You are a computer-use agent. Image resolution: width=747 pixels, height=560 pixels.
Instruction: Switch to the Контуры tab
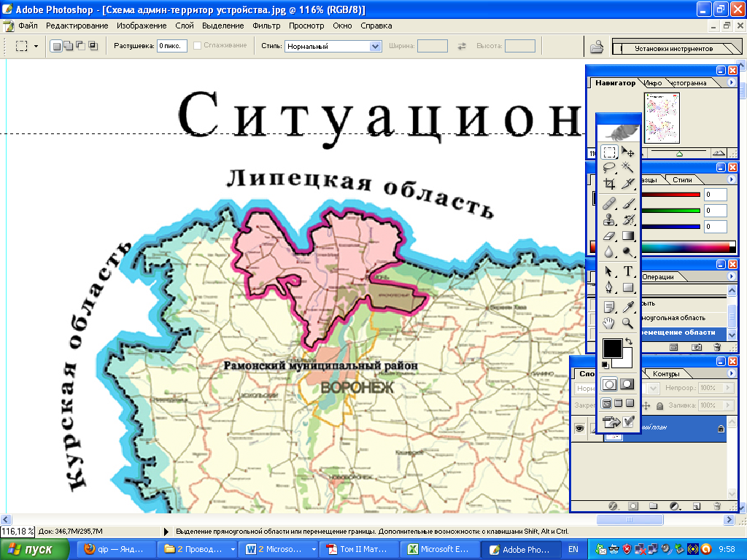tap(666, 374)
